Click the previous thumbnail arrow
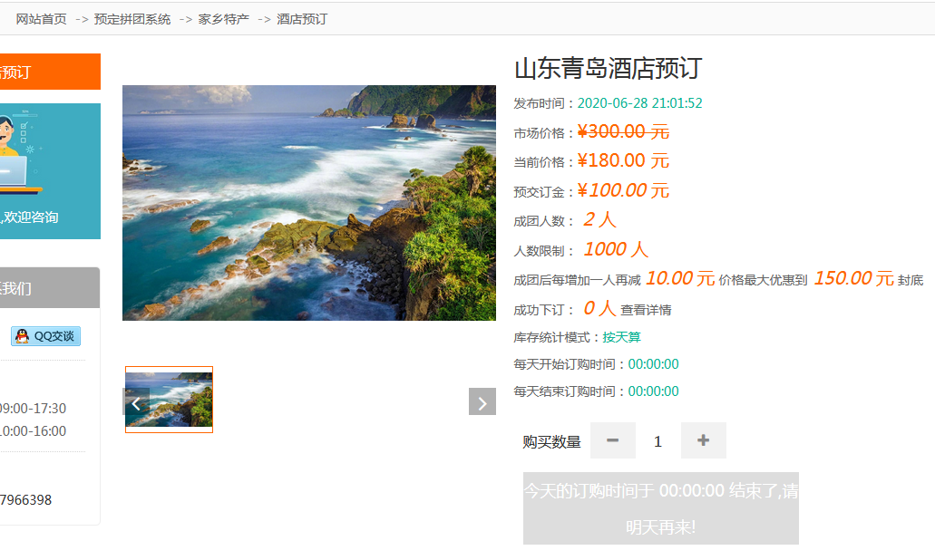The width and height of the screenshot is (935, 560). [x=135, y=401]
